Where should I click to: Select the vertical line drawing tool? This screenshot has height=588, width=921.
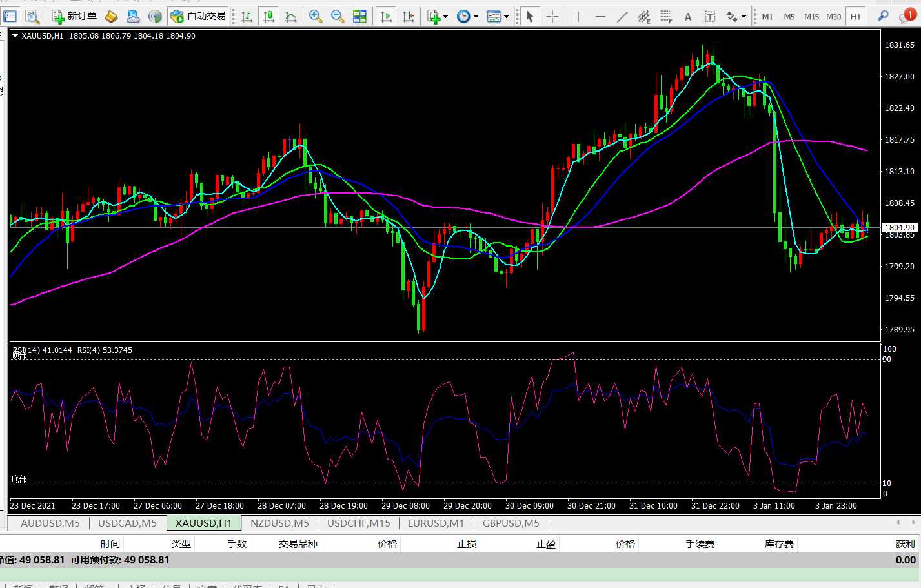coord(578,16)
